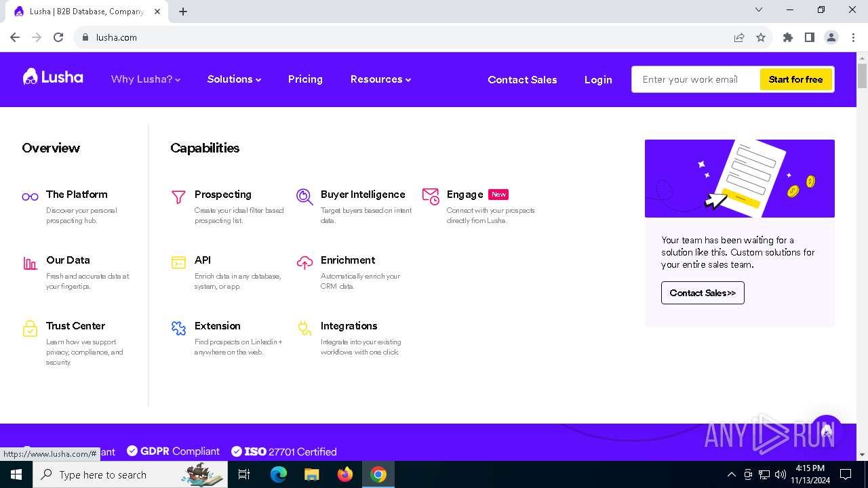Open the Extension capability link
The height and width of the screenshot is (488, 868).
(x=218, y=326)
